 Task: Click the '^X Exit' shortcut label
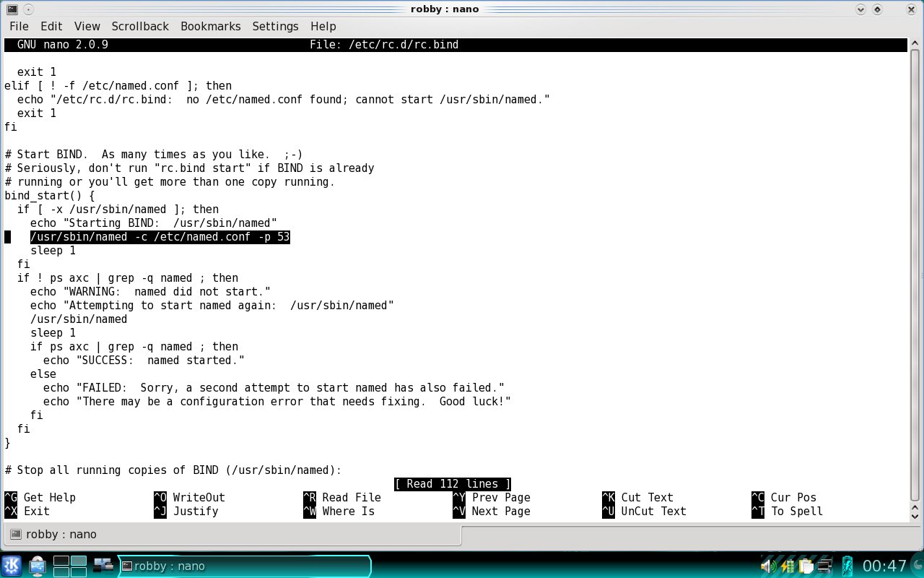click(27, 512)
